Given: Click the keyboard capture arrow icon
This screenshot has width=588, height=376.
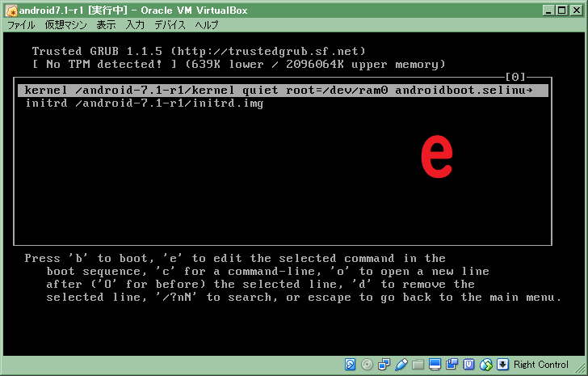Looking at the screenshot, I should pyautogui.click(x=502, y=365).
